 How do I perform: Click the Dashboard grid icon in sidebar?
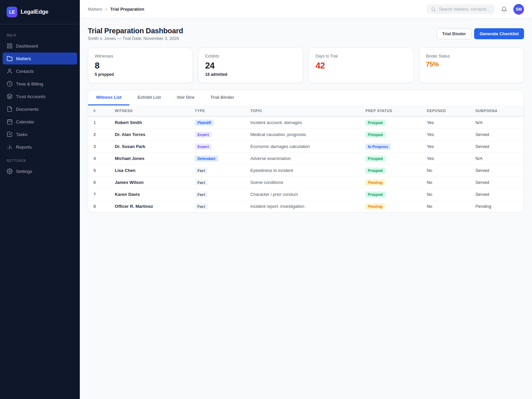10,46
